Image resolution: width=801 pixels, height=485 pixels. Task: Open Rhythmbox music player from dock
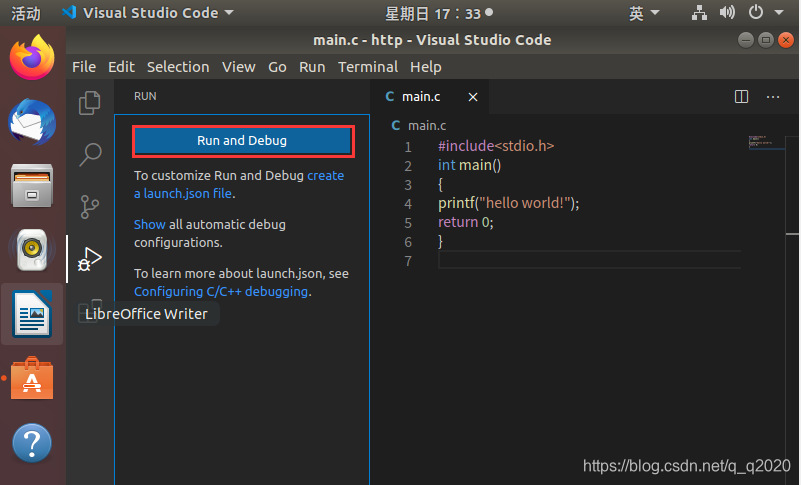[32, 250]
